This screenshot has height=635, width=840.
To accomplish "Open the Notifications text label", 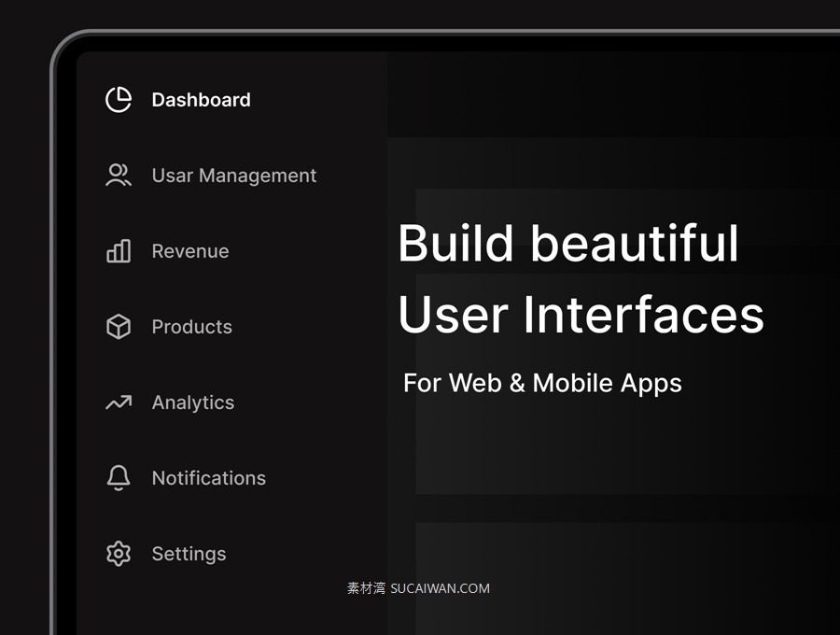I will [208, 478].
